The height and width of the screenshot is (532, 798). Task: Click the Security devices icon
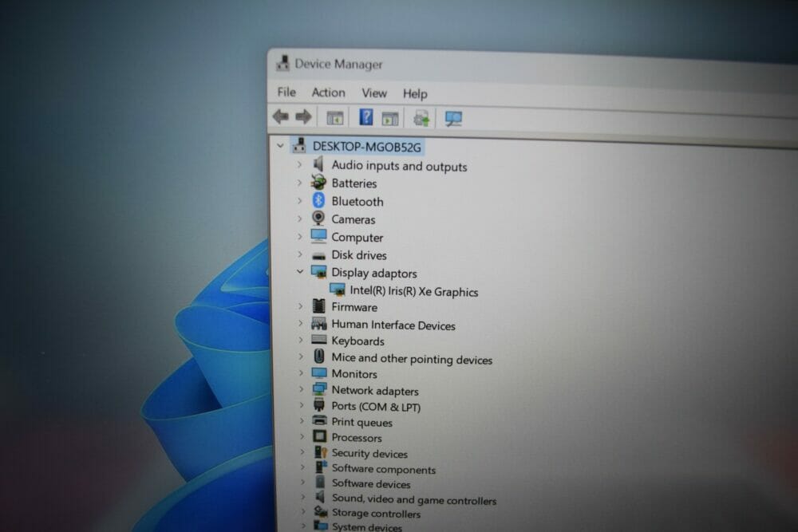tap(321, 452)
